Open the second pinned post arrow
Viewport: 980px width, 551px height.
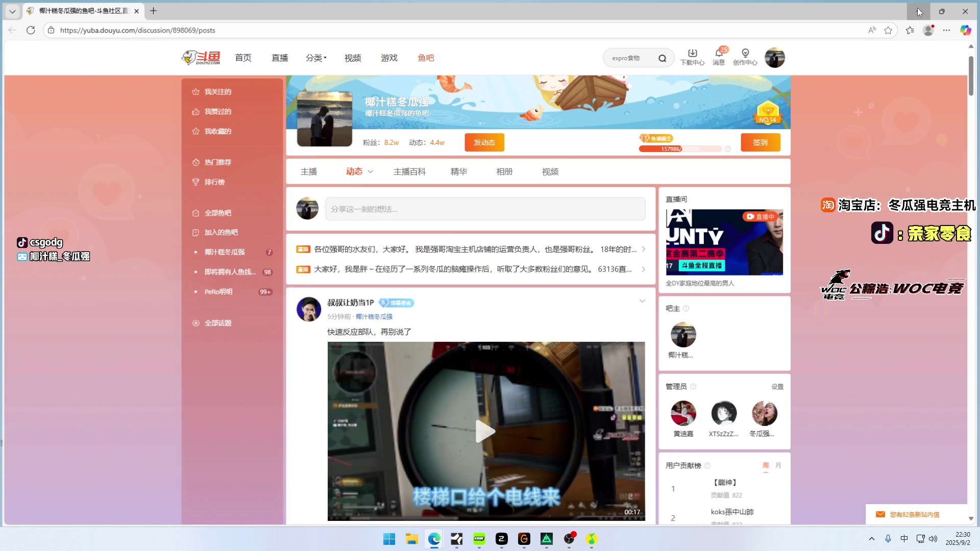pos(644,269)
